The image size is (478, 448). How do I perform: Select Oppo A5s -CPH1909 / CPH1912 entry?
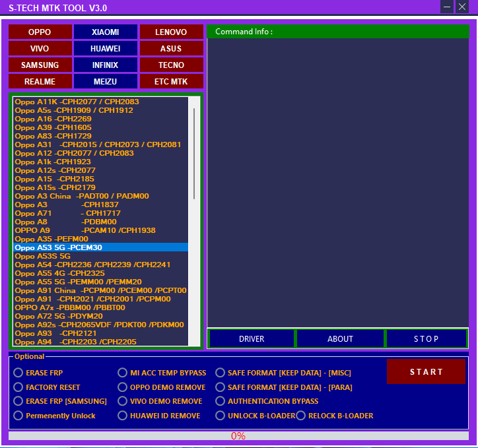tap(100, 110)
